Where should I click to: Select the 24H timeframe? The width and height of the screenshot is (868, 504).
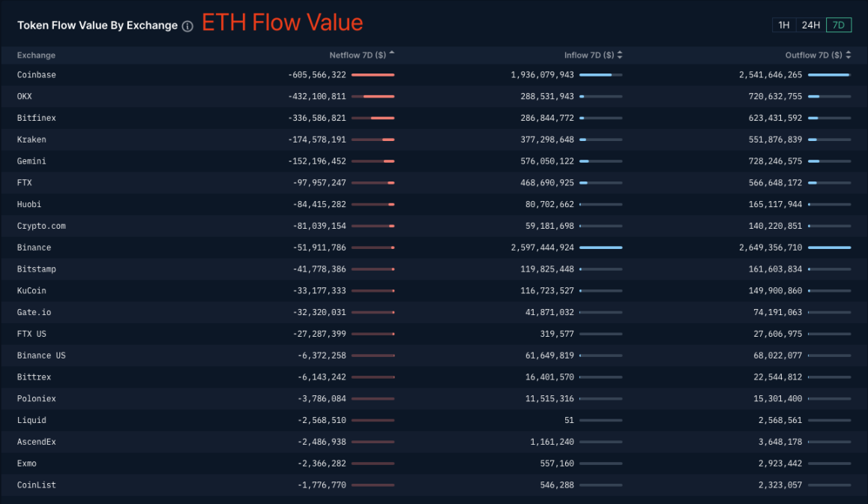click(x=811, y=25)
